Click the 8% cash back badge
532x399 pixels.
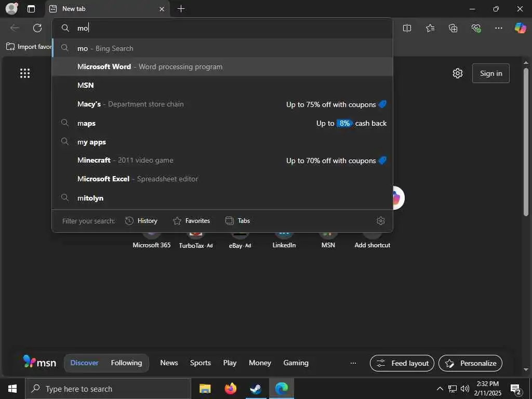pos(344,123)
